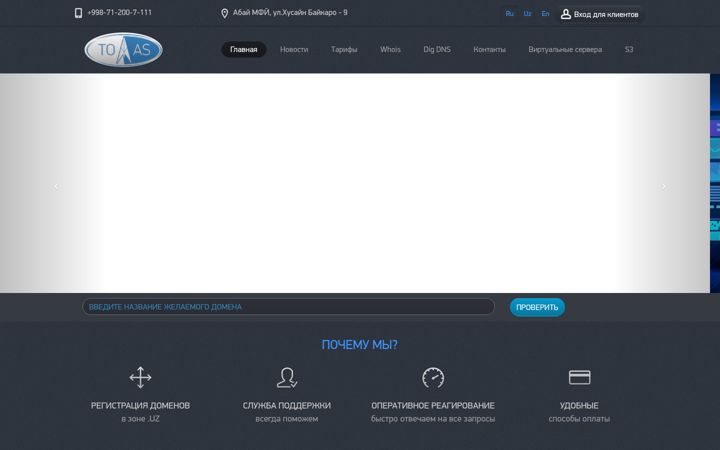This screenshot has width=720, height=450.
Task: Open the Новости menu item
Action: coord(294,50)
